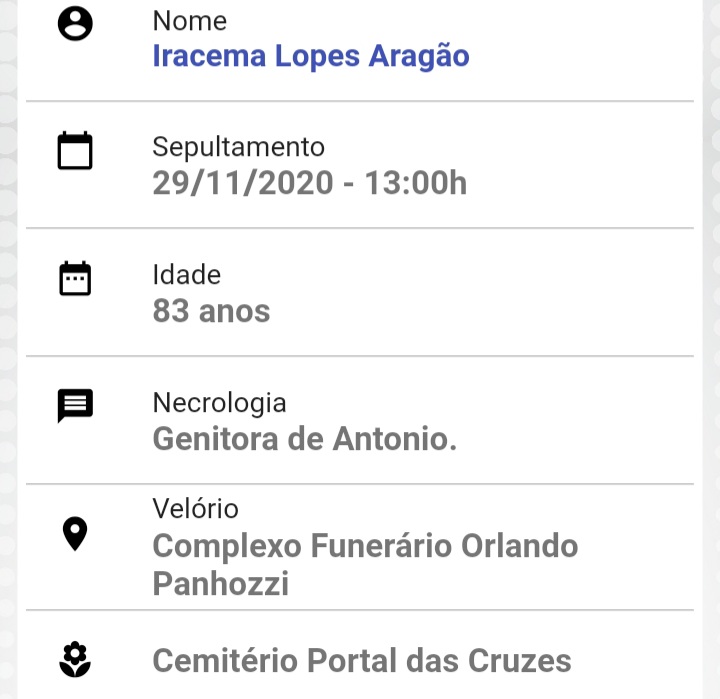Viewport: 720px width, 699px height.
Task: Click the word Panhozzi on second line
Action: pos(221,583)
